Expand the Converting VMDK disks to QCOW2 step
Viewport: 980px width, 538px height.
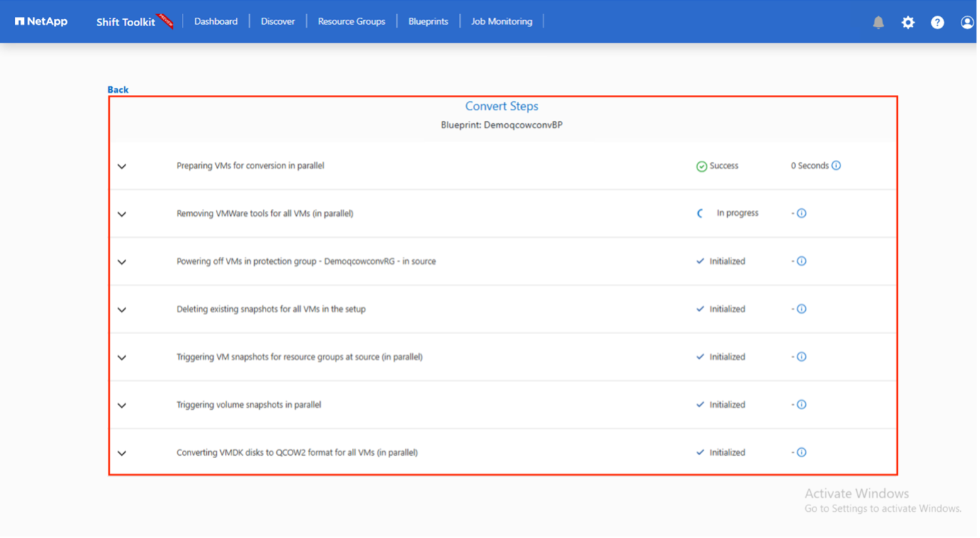[122, 454]
